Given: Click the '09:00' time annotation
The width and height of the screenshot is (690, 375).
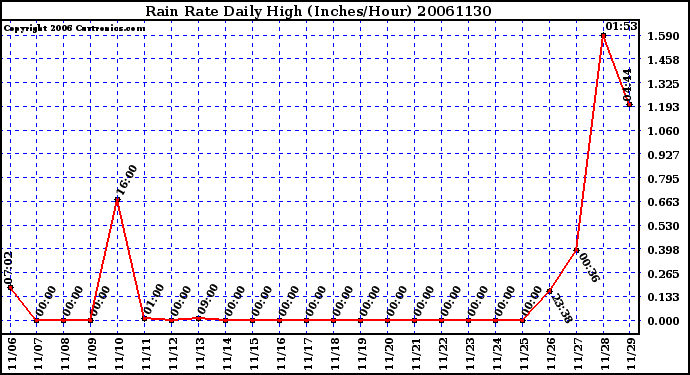Looking at the screenshot, I should pyautogui.click(x=208, y=299).
